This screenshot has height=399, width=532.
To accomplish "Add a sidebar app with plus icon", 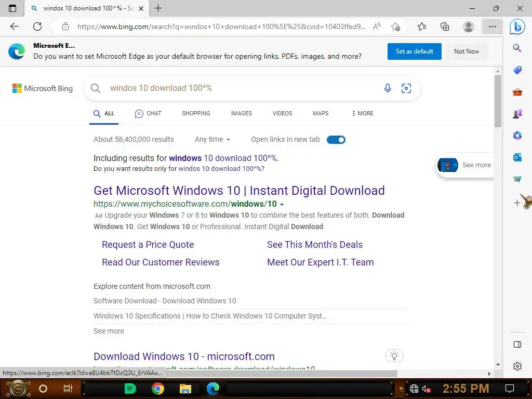I will (x=517, y=203).
